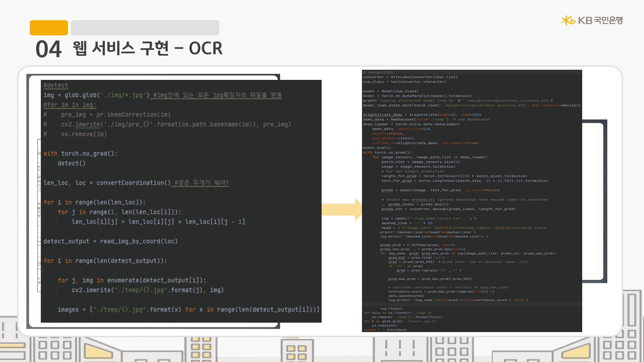Click the KB 국민은행 text in the header
644x362 pixels.
(x=600, y=21)
